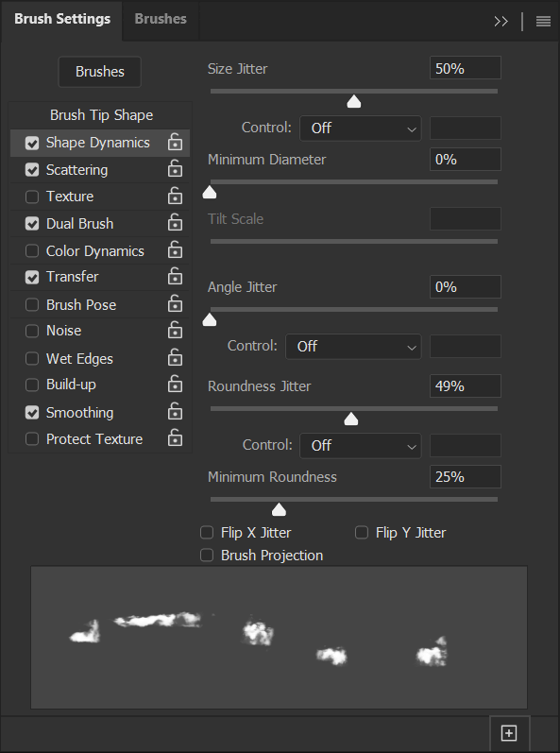Create new brush with plus icon

pyautogui.click(x=509, y=733)
